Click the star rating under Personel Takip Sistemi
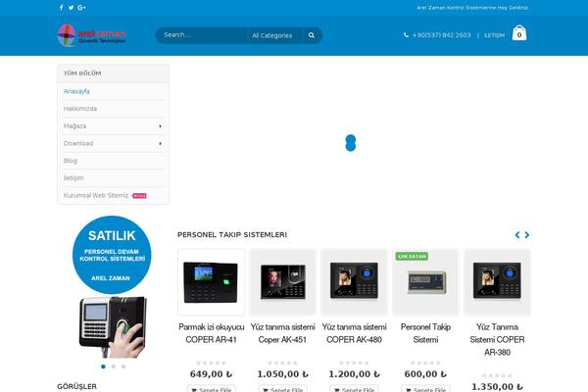 [425, 363]
